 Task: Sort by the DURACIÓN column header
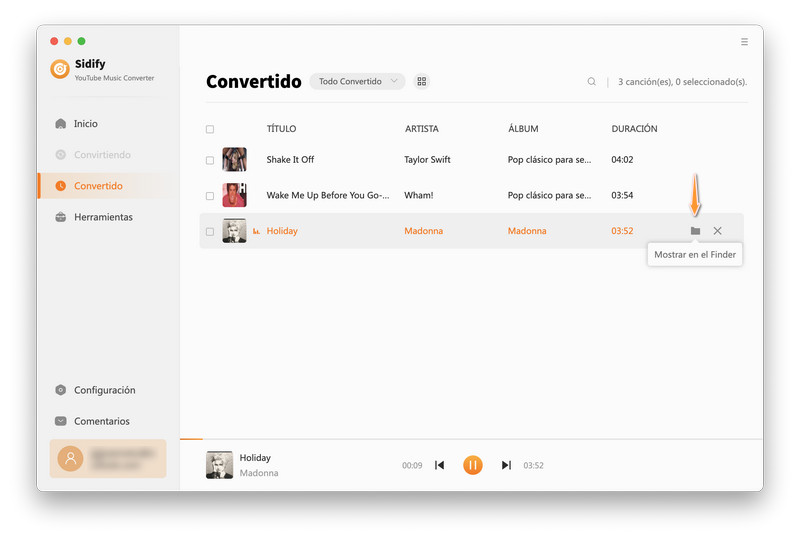(634, 129)
